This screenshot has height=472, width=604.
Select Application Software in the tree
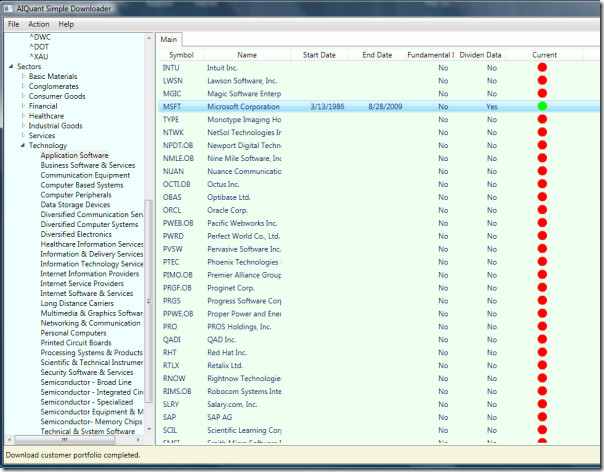click(x=74, y=155)
